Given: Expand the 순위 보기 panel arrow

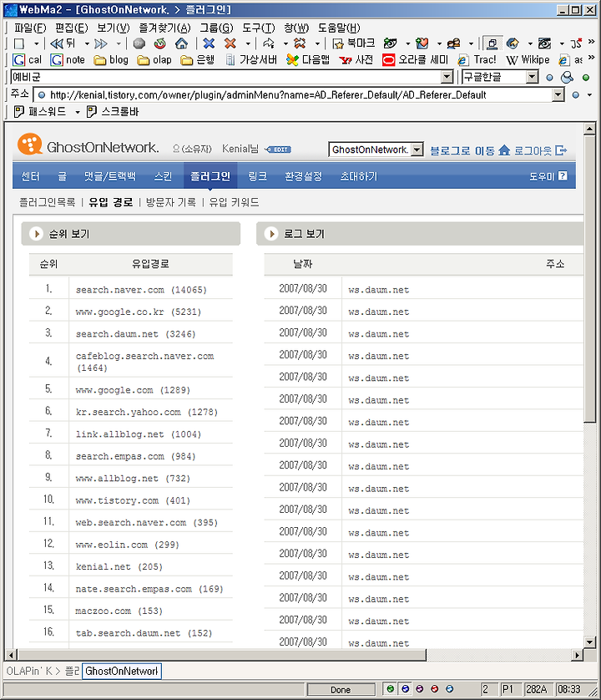Looking at the screenshot, I should (36, 234).
